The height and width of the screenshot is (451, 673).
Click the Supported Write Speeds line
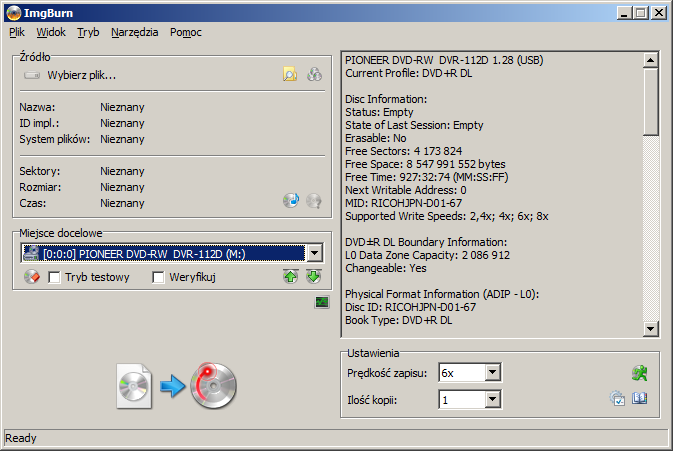tap(447, 216)
